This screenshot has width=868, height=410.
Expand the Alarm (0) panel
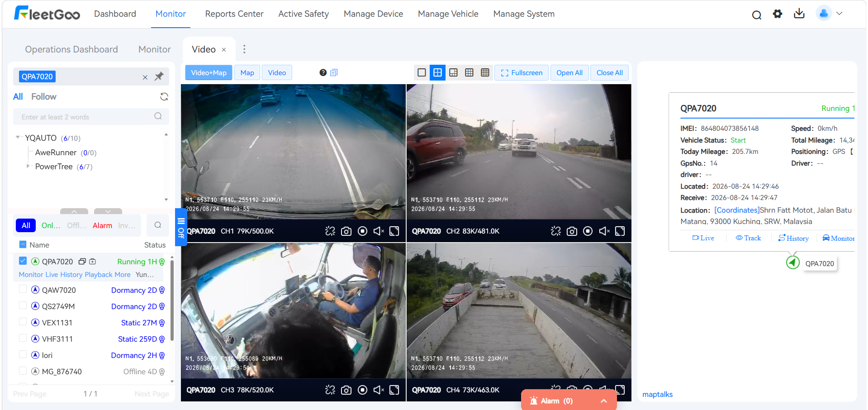tap(604, 401)
